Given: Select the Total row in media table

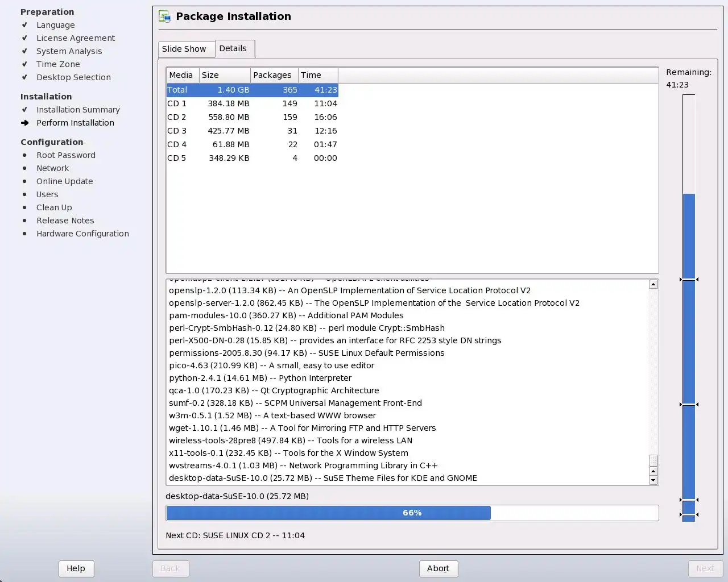Looking at the screenshot, I should (x=253, y=90).
